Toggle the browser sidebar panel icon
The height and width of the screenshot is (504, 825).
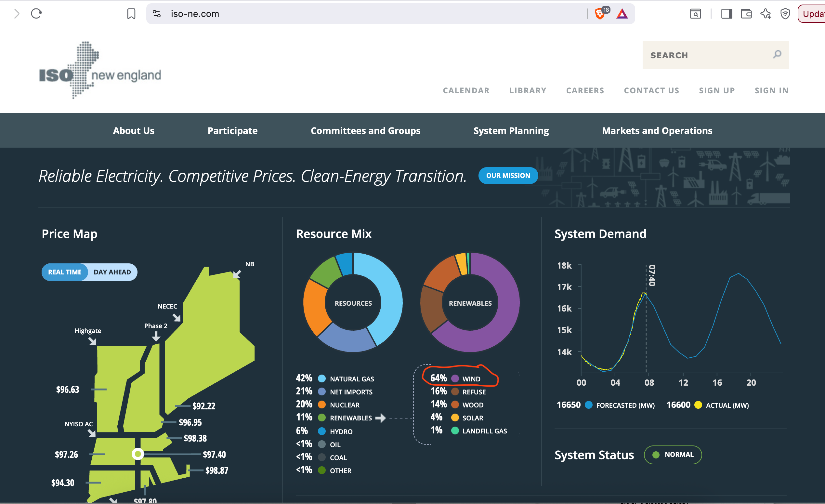coord(726,14)
